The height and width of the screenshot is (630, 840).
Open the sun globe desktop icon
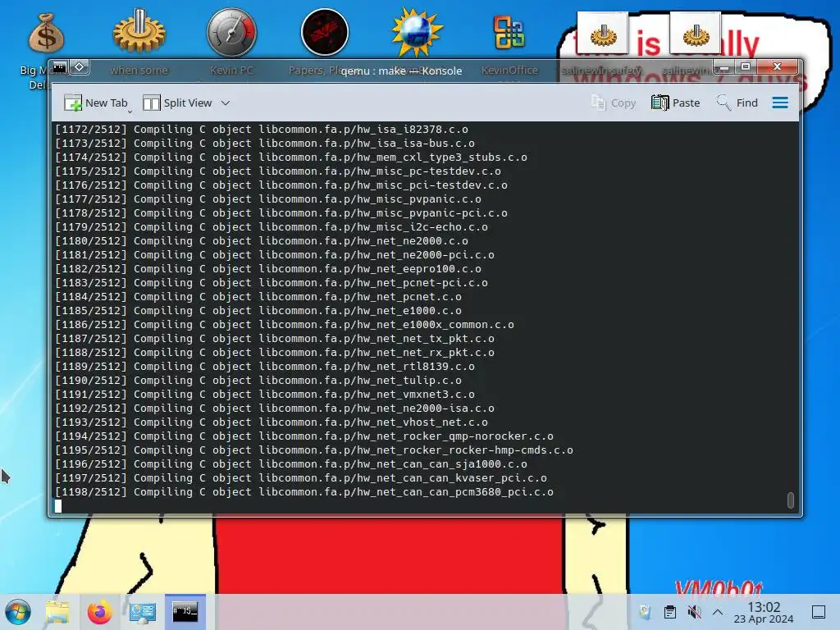point(417,32)
